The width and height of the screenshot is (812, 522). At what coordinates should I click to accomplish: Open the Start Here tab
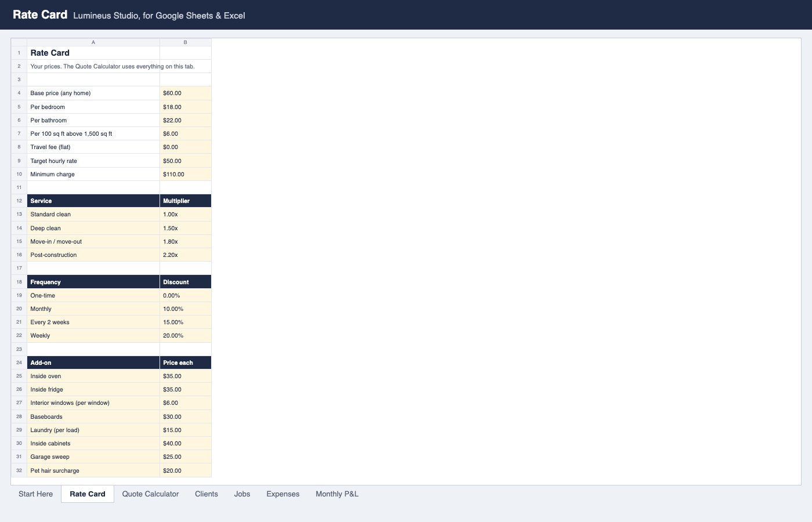tap(35, 494)
